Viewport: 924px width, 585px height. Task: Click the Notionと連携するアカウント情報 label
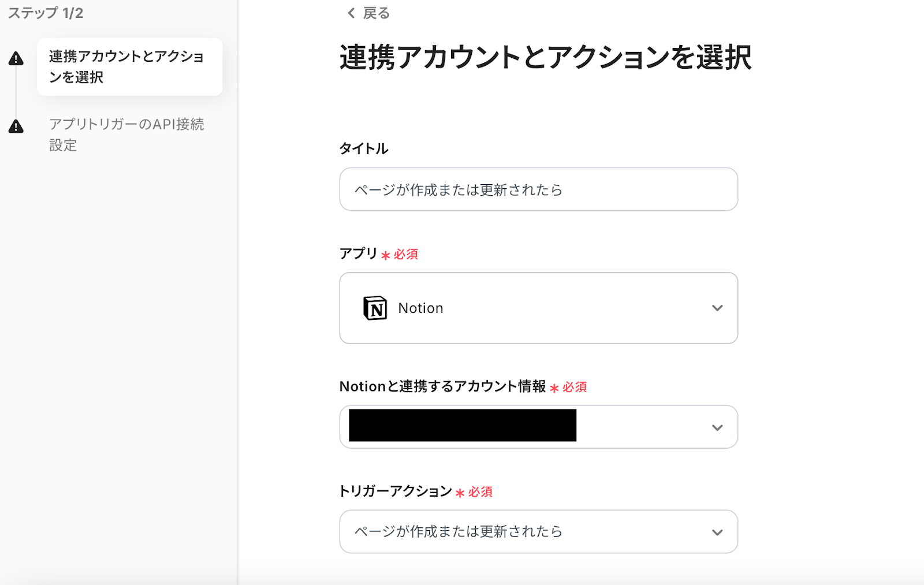point(442,386)
